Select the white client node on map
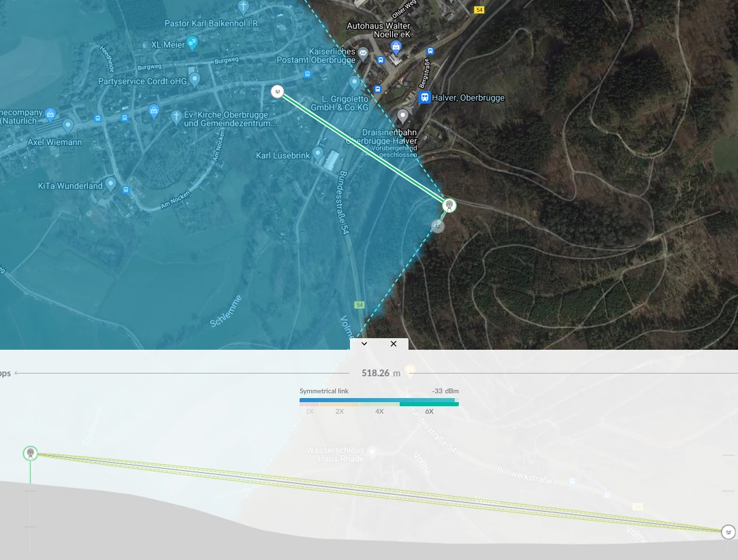The image size is (738, 560). point(278,91)
